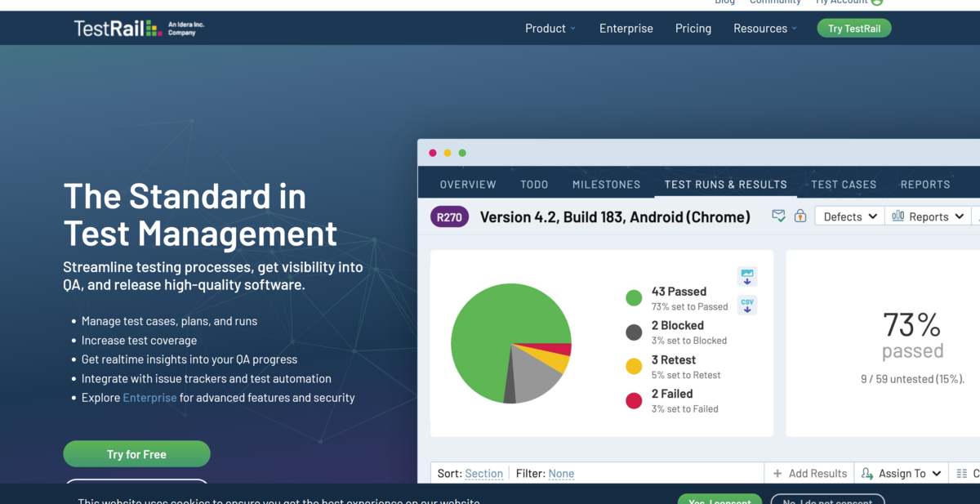Click the green window dot in the app preview
The width and height of the screenshot is (980, 504).
[462, 153]
